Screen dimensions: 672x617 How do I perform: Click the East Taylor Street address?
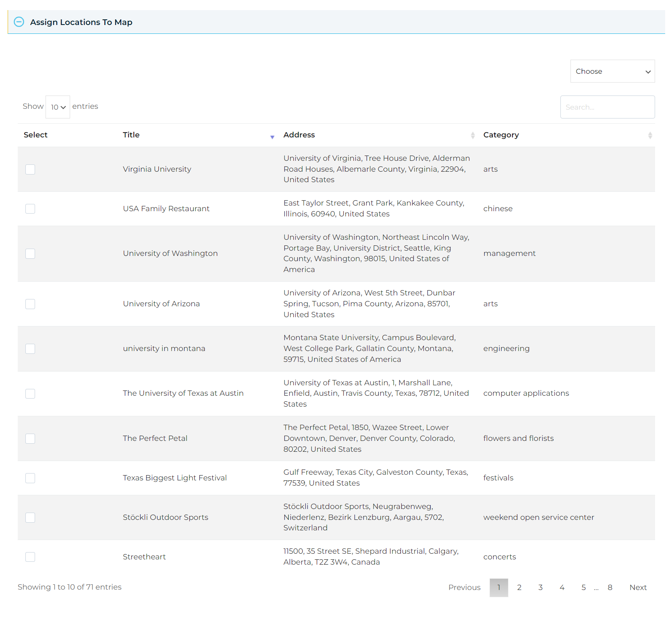(x=374, y=209)
